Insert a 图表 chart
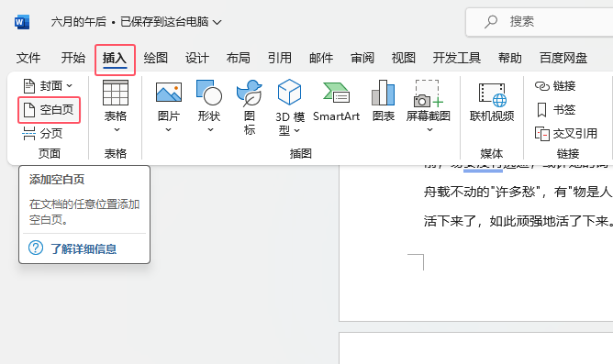 click(x=384, y=102)
